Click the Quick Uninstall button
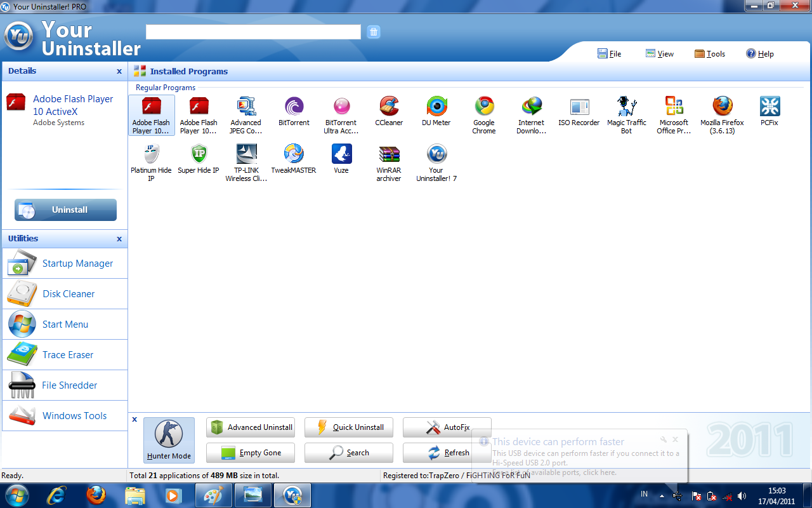This screenshot has width=812, height=508. tap(349, 427)
